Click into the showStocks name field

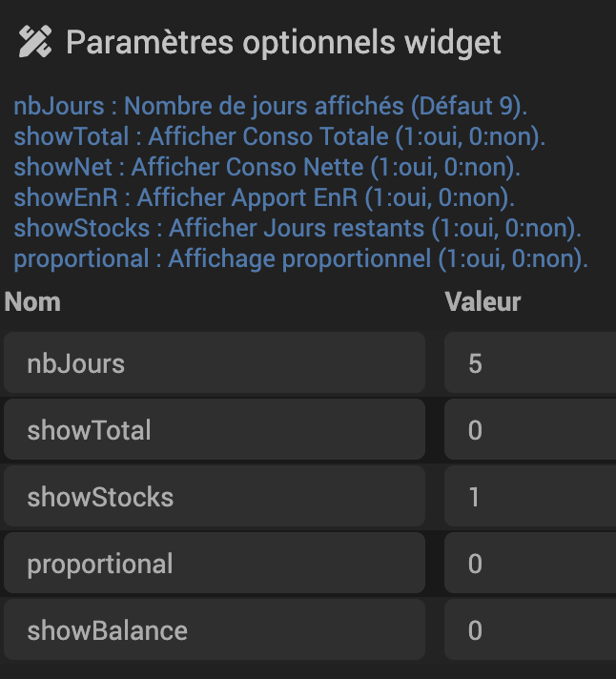click(x=214, y=497)
